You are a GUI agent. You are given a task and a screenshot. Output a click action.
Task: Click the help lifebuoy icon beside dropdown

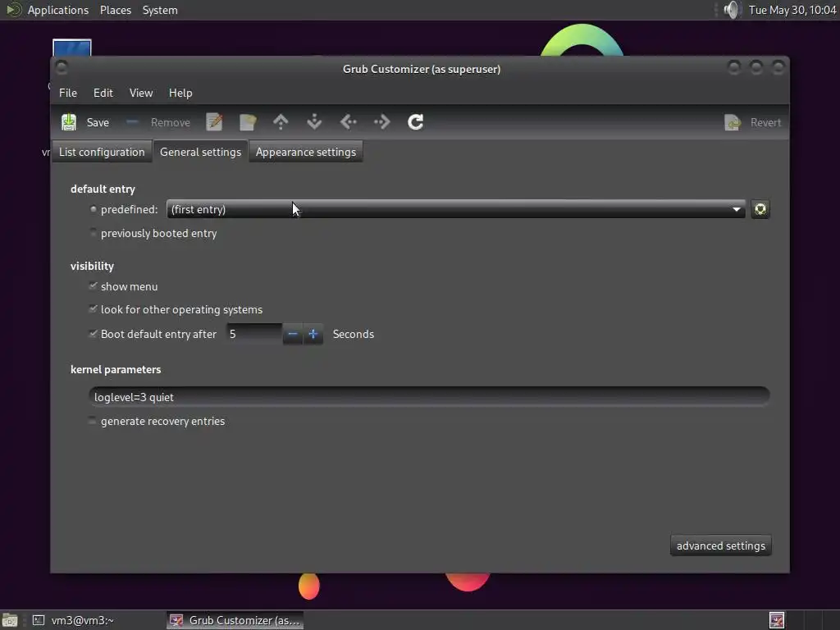pos(760,209)
